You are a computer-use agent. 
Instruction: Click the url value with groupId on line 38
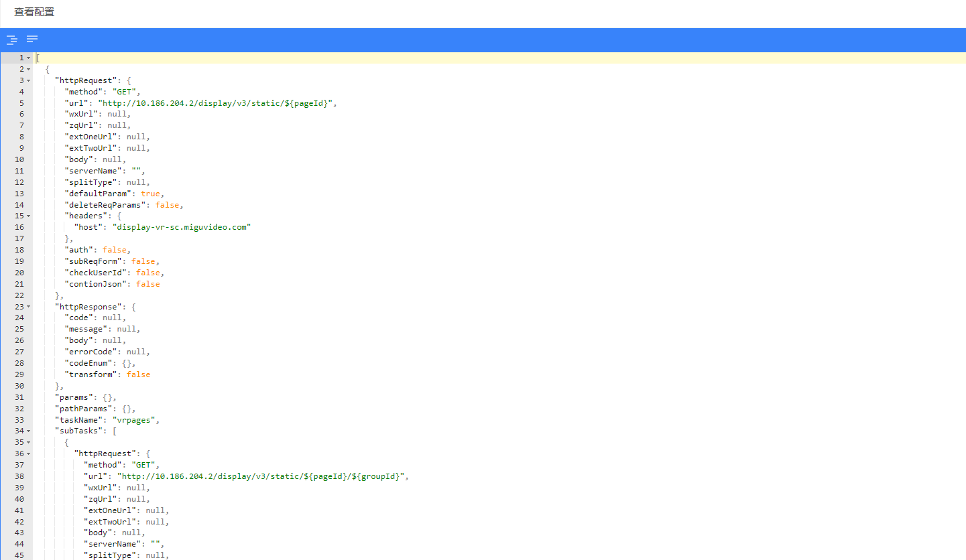click(x=260, y=476)
